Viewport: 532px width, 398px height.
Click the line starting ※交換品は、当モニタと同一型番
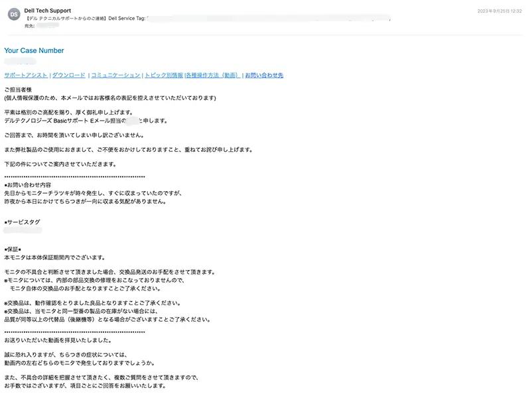click(x=81, y=311)
